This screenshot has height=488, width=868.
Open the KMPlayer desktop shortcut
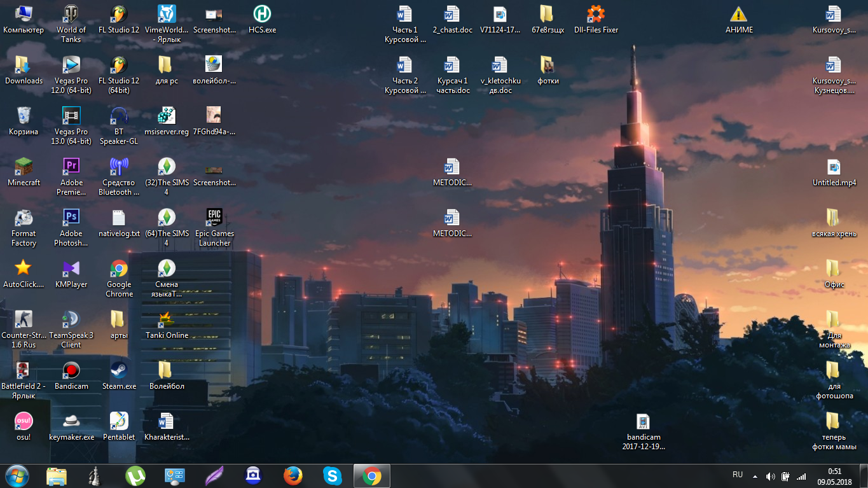(x=71, y=274)
